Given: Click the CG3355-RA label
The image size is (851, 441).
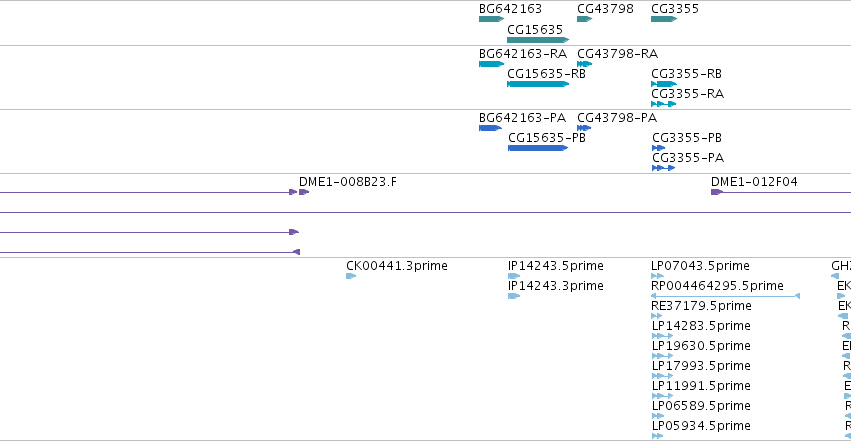Looking at the screenshot, I should click(688, 94).
